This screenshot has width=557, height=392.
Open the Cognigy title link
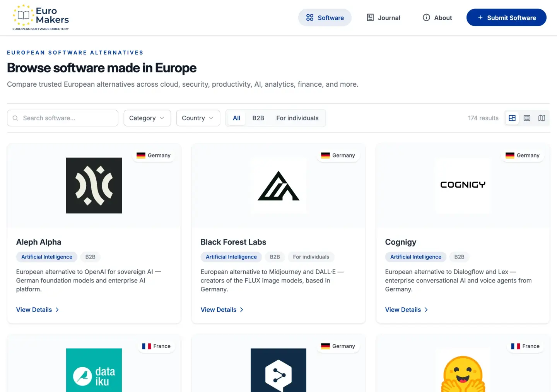[x=401, y=242]
